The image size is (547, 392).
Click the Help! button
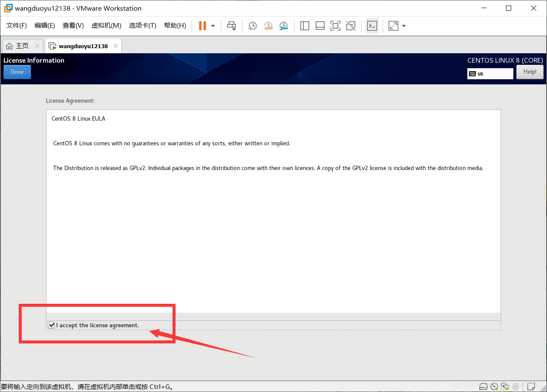tap(530, 72)
